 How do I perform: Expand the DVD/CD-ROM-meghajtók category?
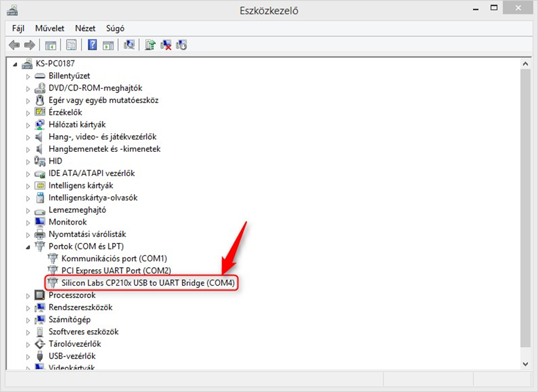(x=28, y=89)
